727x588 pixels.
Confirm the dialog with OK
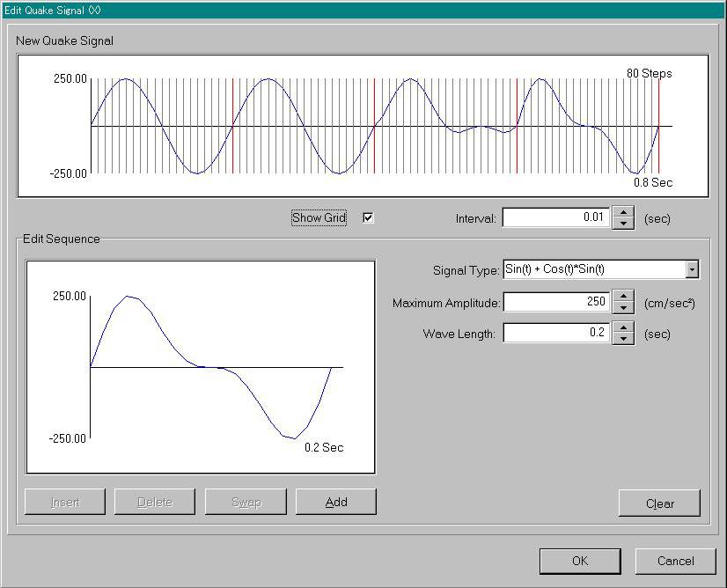click(x=579, y=561)
